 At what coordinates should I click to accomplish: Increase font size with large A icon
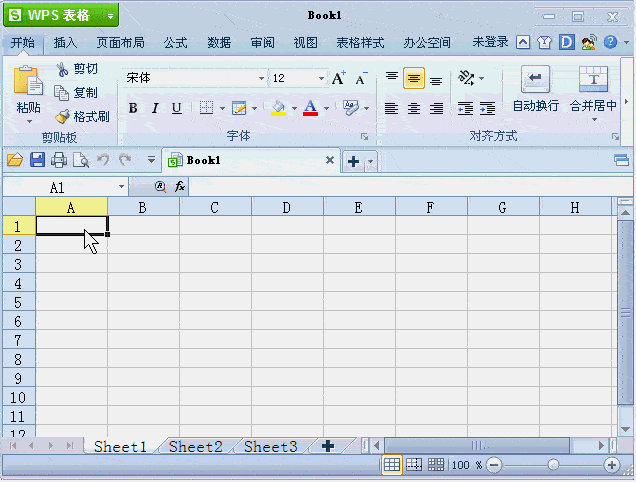click(x=338, y=78)
